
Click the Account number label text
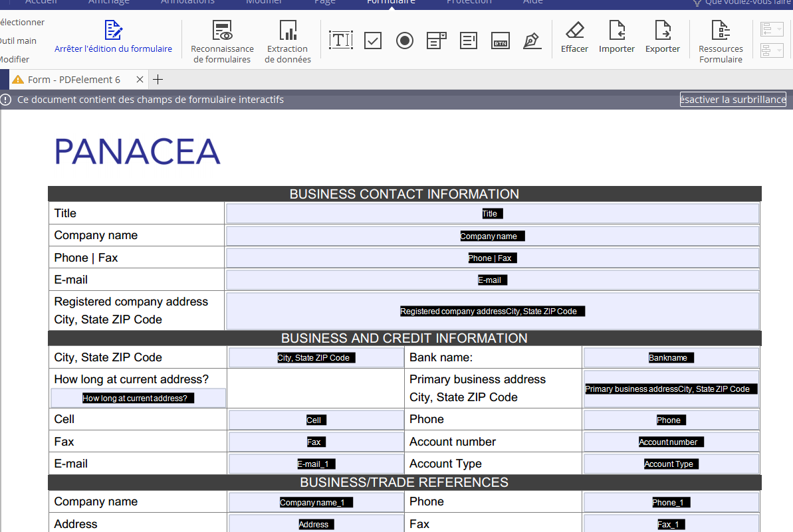point(453,442)
